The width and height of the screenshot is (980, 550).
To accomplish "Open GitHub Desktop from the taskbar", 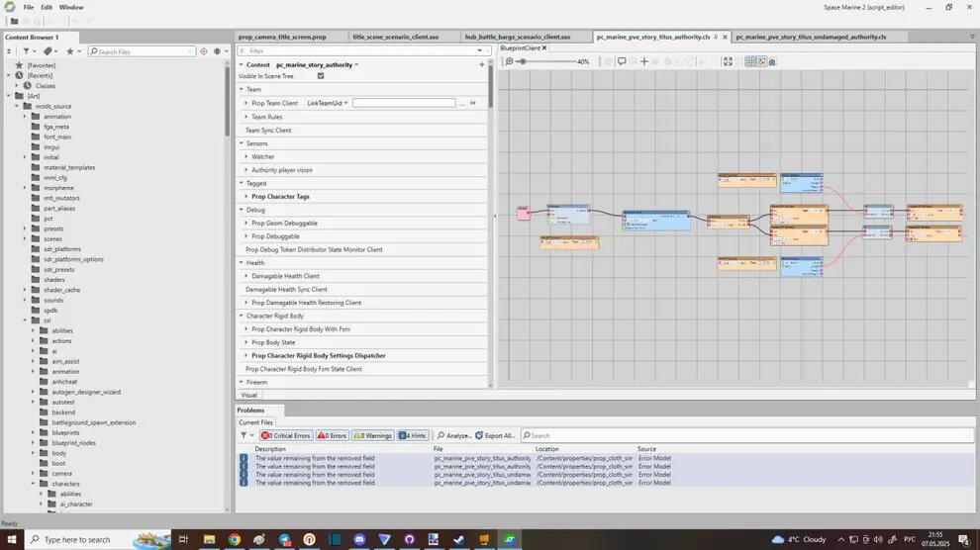I will [x=410, y=539].
